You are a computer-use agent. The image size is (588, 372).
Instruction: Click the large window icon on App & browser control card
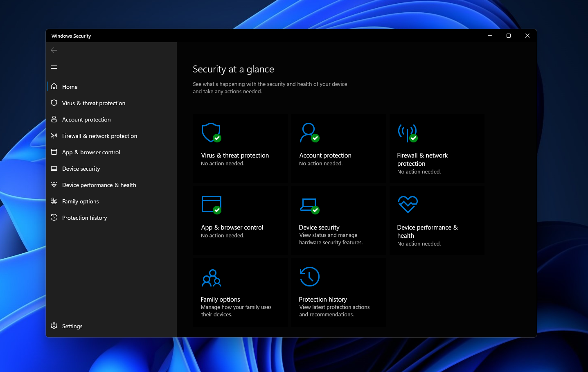click(x=212, y=205)
